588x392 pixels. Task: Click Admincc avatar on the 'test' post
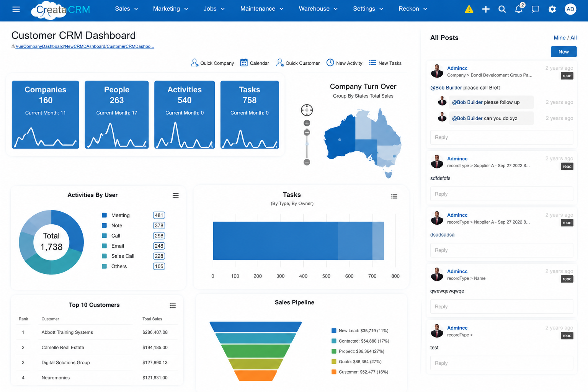437,331
